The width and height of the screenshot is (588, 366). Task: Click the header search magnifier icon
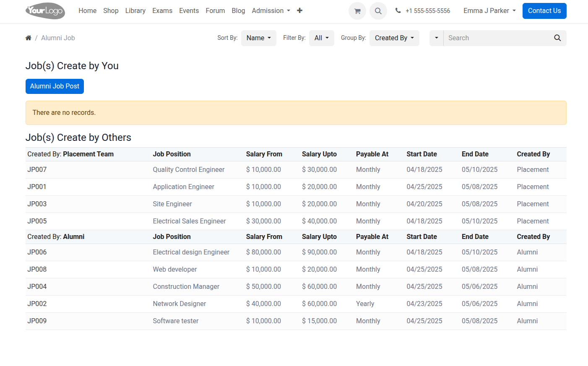point(378,11)
